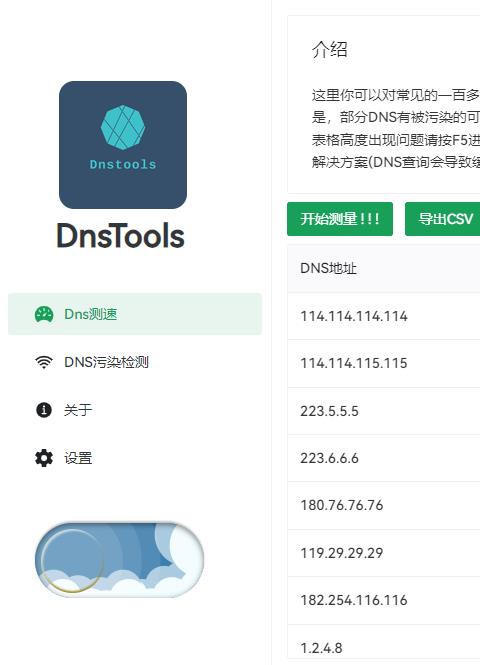Click the 介绍 introduction card heading
Viewport: 480px width, 665px height.
pyautogui.click(x=330, y=49)
